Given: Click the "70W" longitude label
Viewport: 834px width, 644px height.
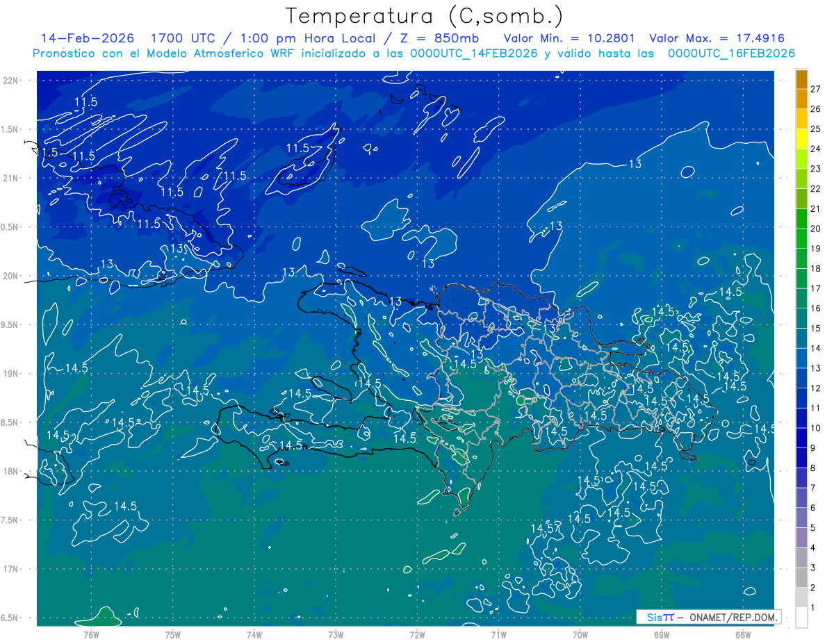Looking at the screenshot, I should 580,634.
